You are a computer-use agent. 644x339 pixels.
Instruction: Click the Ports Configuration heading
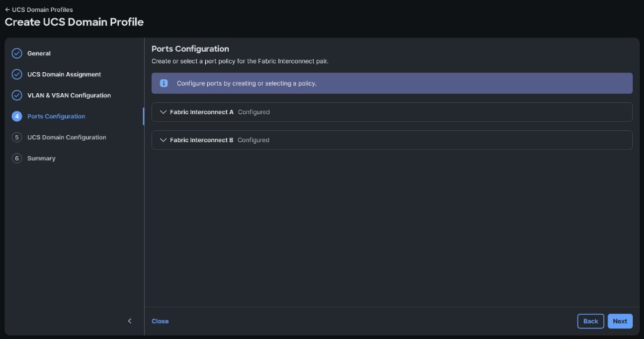tap(190, 48)
